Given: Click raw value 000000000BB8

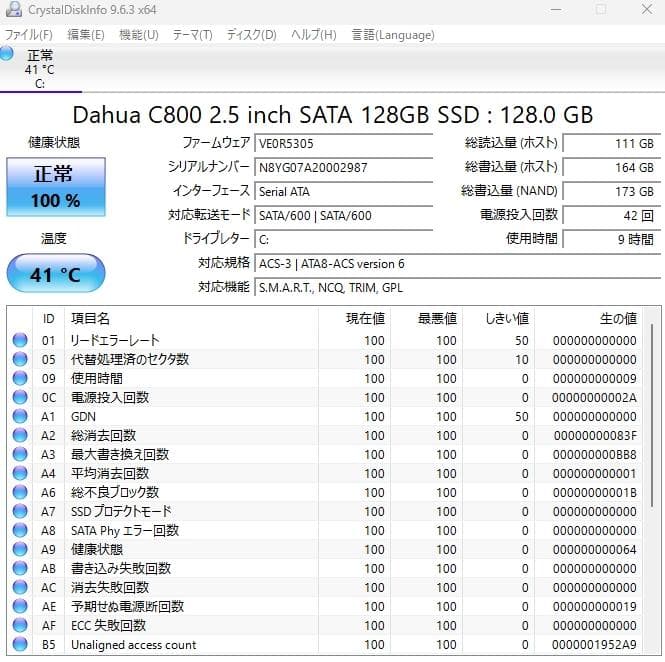Looking at the screenshot, I should tap(595, 455).
